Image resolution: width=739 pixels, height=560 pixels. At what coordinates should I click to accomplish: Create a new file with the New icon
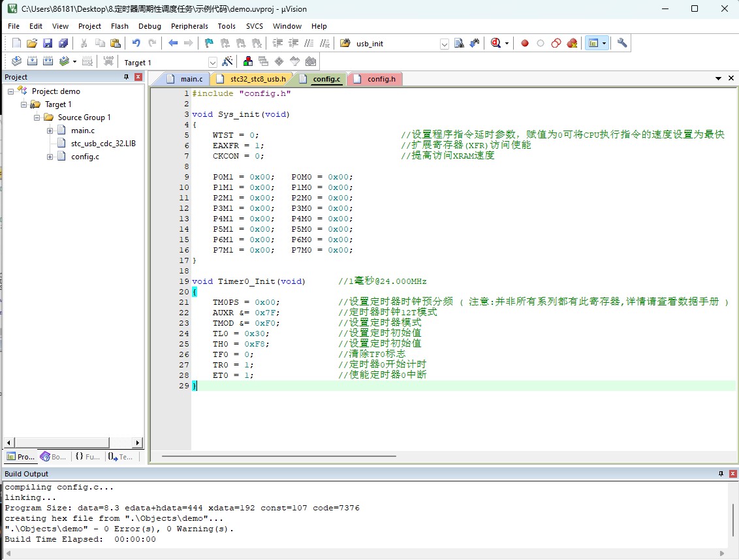click(16, 43)
